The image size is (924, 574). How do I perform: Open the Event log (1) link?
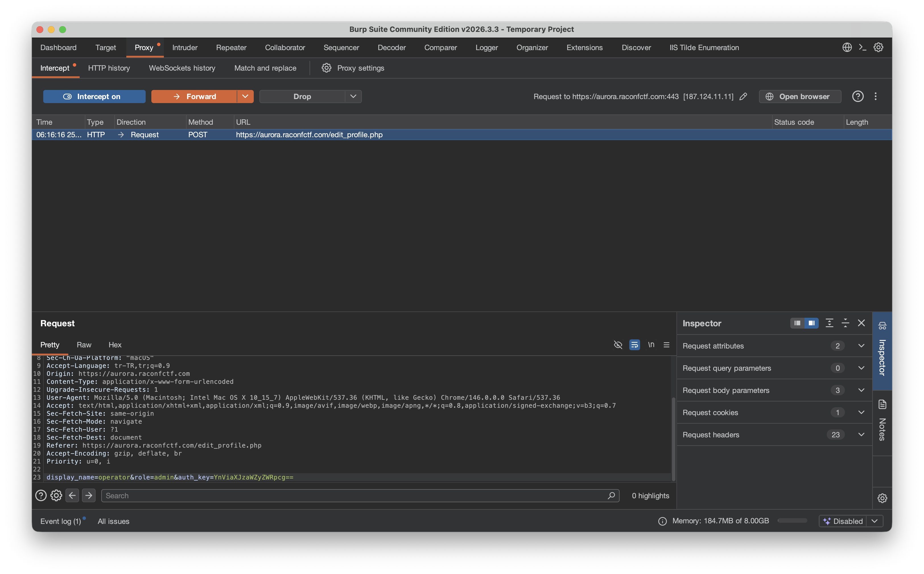[61, 521]
